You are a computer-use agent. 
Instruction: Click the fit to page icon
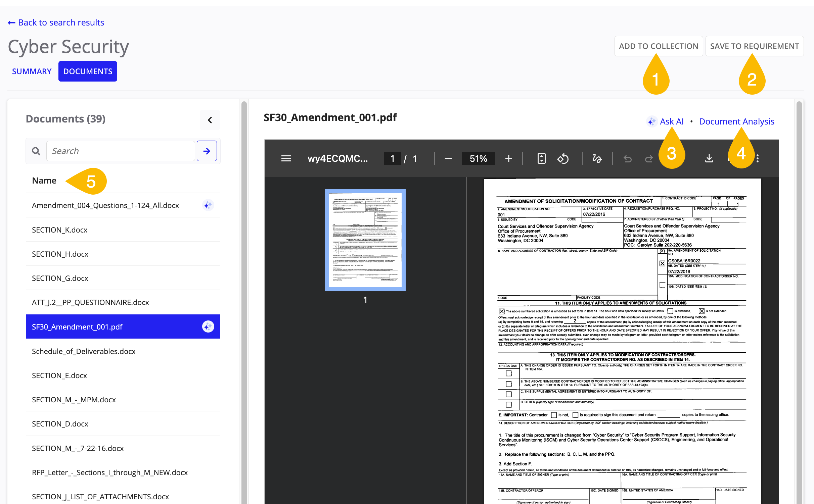541,158
